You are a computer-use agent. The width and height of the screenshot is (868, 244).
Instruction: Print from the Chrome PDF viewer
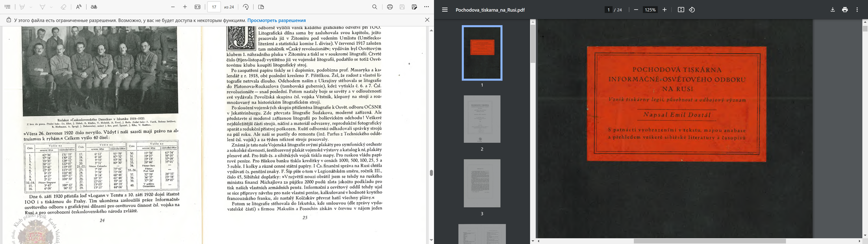point(845,10)
